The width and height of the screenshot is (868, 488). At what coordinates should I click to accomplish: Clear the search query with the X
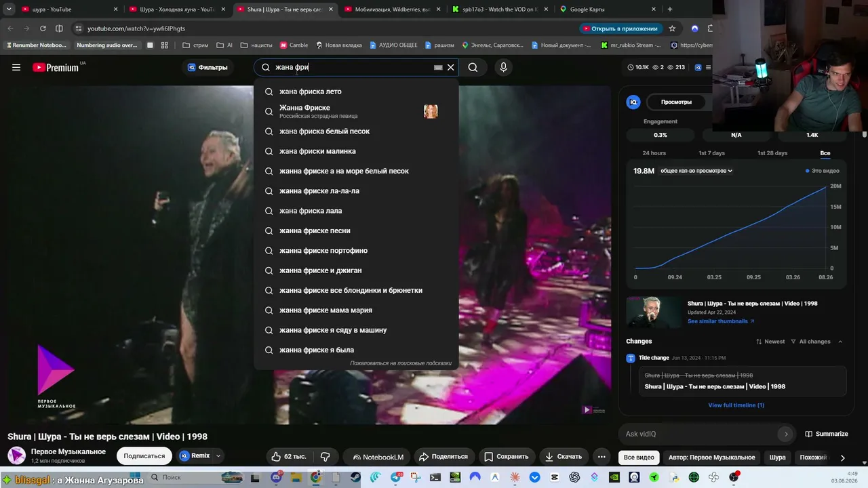pyautogui.click(x=450, y=68)
